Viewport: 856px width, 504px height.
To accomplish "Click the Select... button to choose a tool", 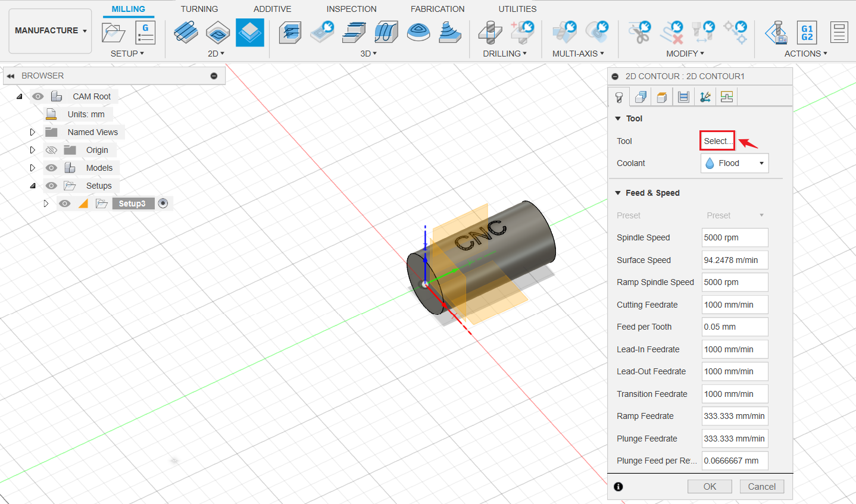I will pos(717,140).
